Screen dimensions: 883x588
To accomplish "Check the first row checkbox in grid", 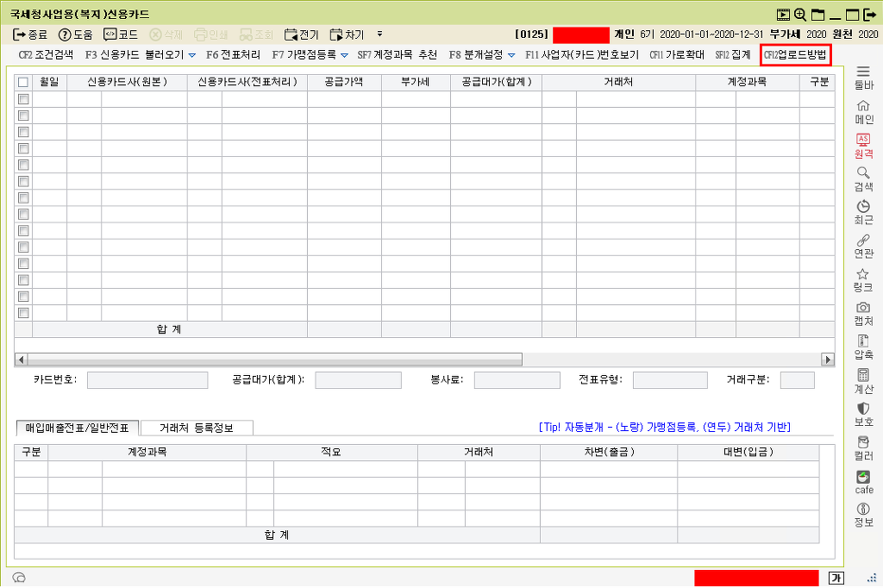I will pyautogui.click(x=23, y=99).
